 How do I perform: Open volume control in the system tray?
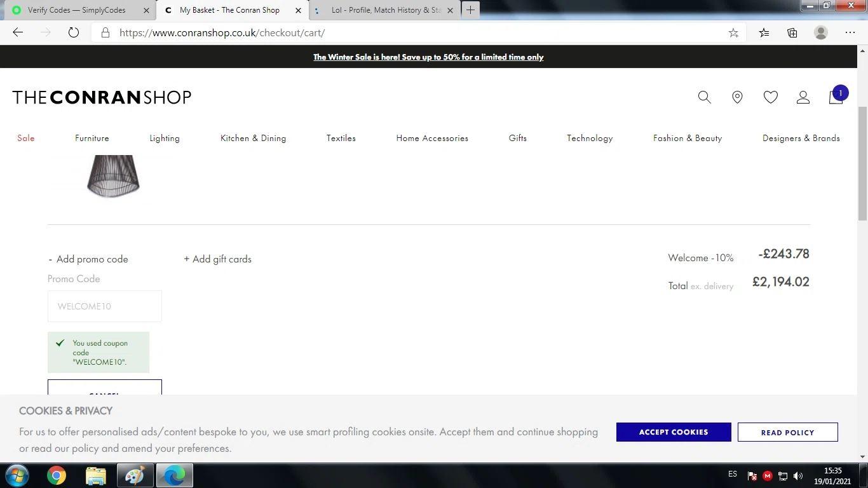click(798, 476)
